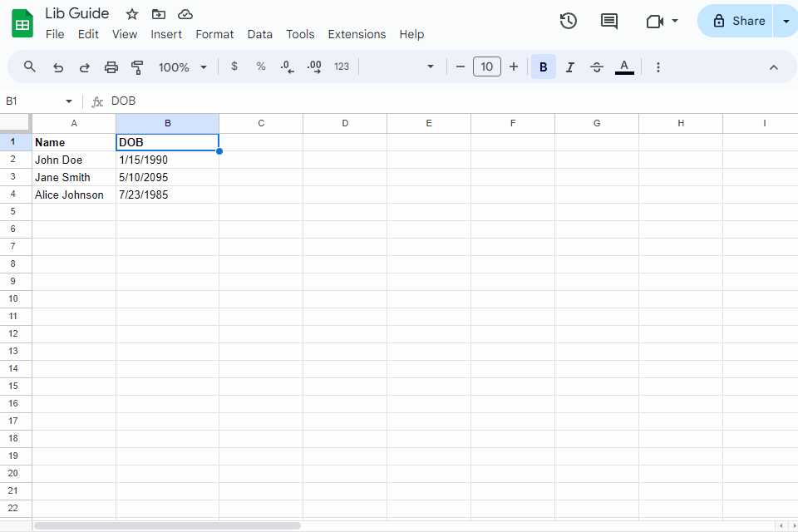Image resolution: width=798 pixels, height=532 pixels.
Task: Click the horizontal scrollbar thumb
Action: [x=167, y=525]
